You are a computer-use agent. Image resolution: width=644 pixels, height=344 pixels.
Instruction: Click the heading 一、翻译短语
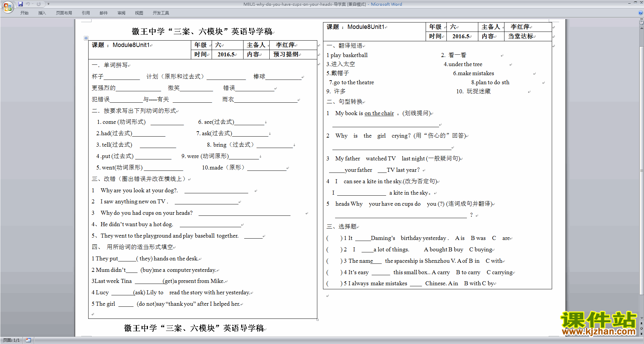click(x=345, y=46)
